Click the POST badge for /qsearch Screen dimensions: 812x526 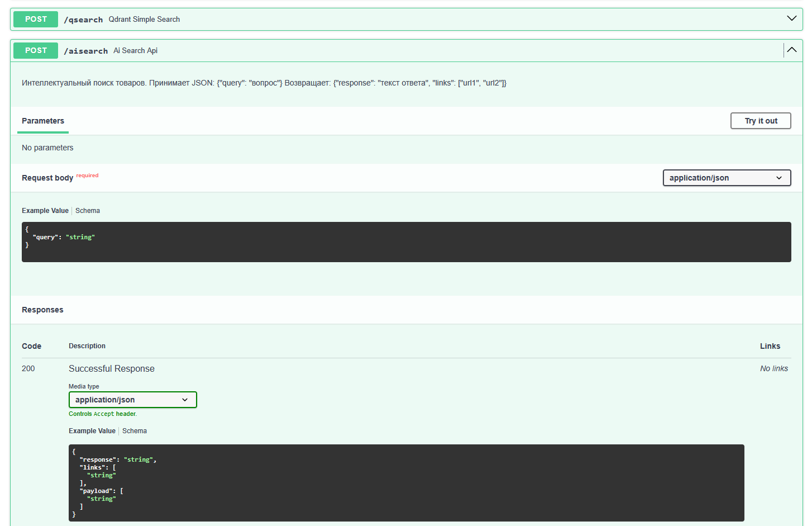[36, 19]
